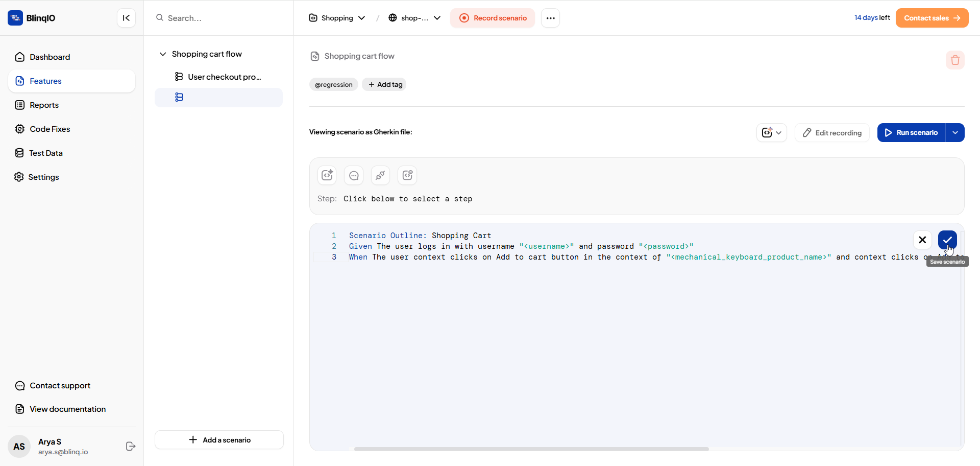Select User checkout process scenario
980x466 pixels.
click(218, 77)
